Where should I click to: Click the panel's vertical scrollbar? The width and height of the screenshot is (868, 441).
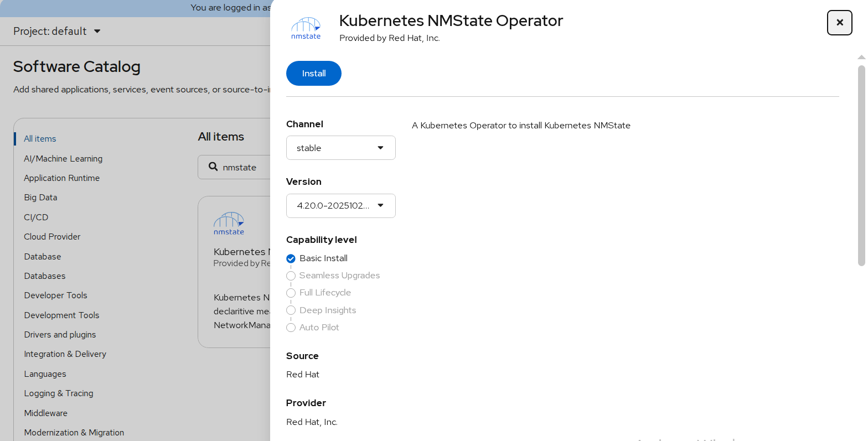click(x=861, y=166)
